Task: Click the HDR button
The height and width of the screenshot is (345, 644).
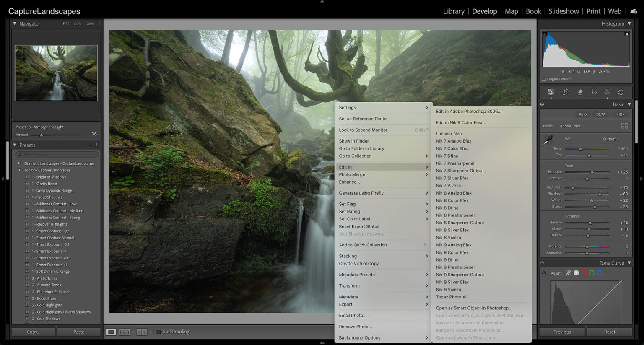Action: coord(621,114)
